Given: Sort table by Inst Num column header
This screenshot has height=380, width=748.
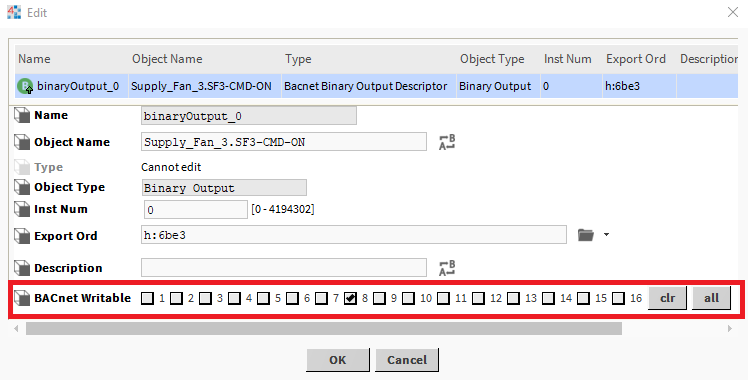Looking at the screenshot, I should [x=568, y=59].
